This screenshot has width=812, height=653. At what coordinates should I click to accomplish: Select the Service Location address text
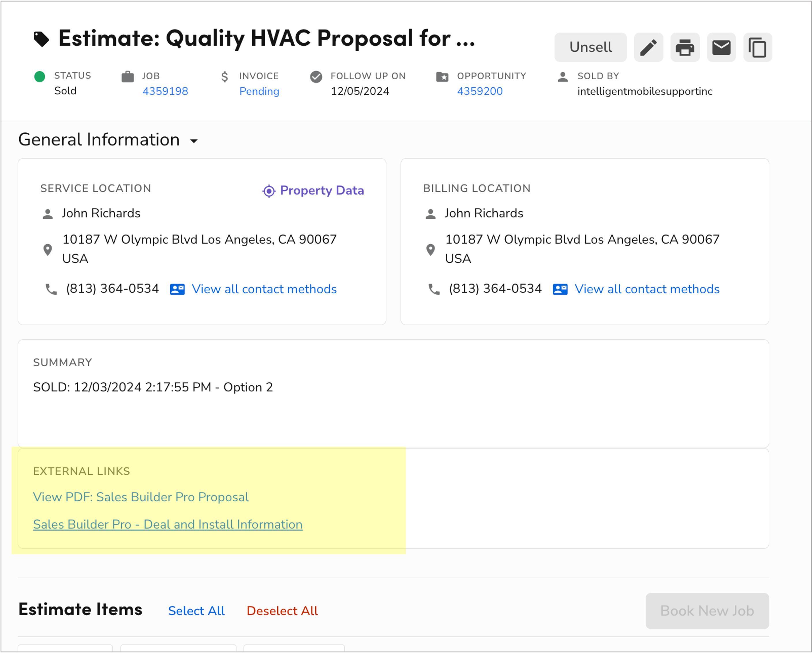[x=199, y=249]
